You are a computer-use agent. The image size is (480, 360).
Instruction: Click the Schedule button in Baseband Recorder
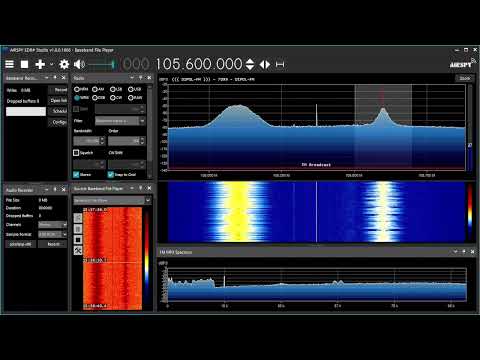point(58,111)
